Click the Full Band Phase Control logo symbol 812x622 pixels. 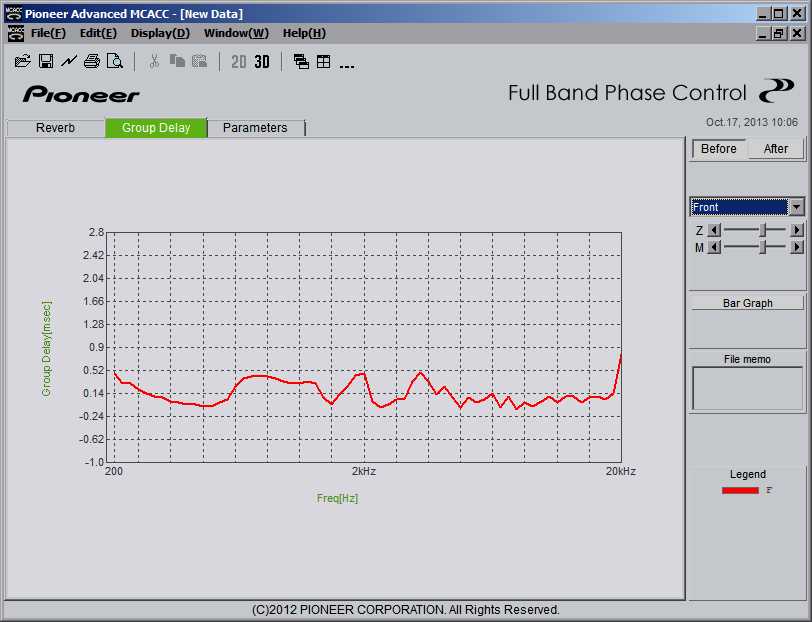click(776, 91)
